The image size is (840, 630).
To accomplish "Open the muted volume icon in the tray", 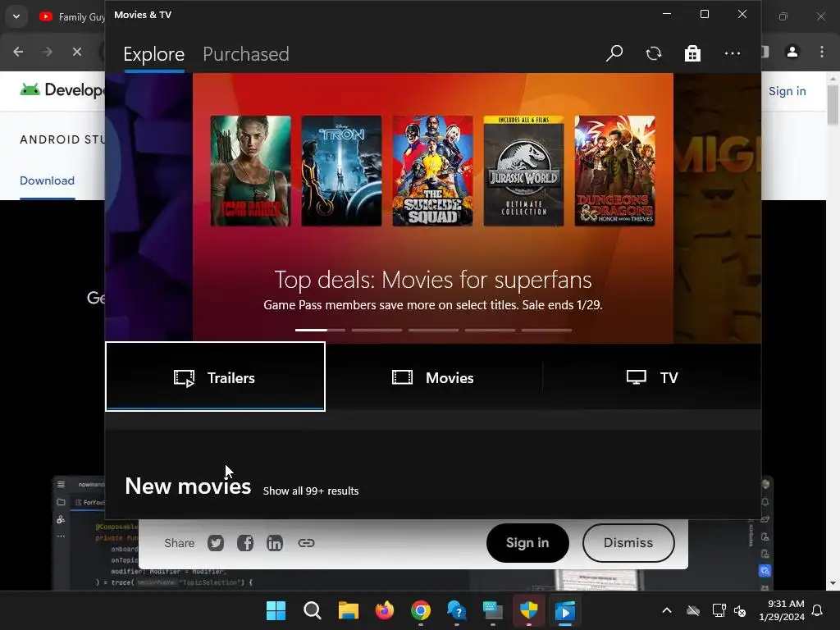I will pos(741,610).
